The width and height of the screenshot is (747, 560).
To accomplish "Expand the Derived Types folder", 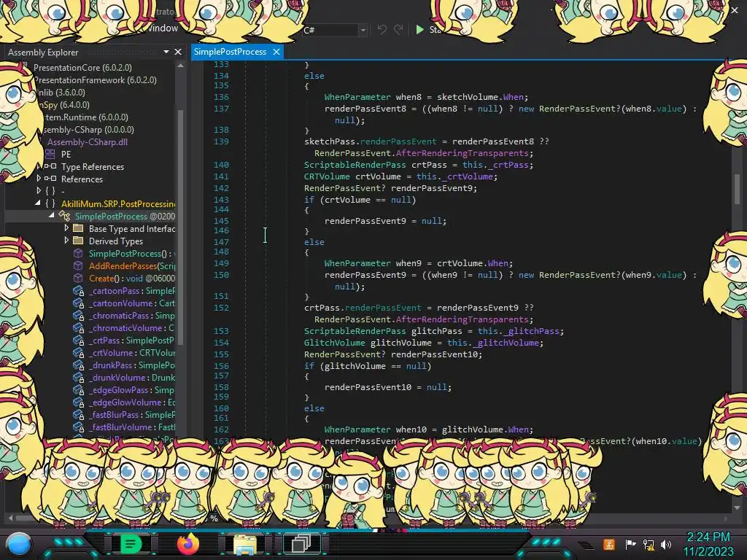I will [x=66, y=240].
